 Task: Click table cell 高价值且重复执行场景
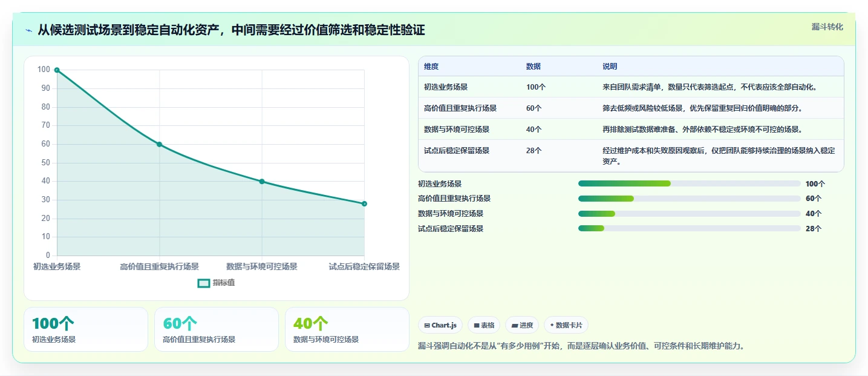(x=460, y=108)
